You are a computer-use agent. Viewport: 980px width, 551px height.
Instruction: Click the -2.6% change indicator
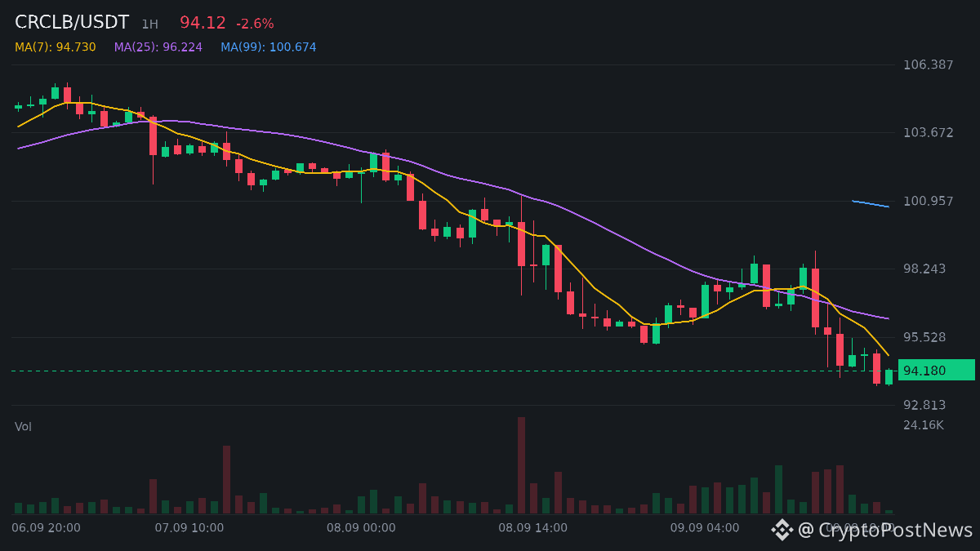255,24
